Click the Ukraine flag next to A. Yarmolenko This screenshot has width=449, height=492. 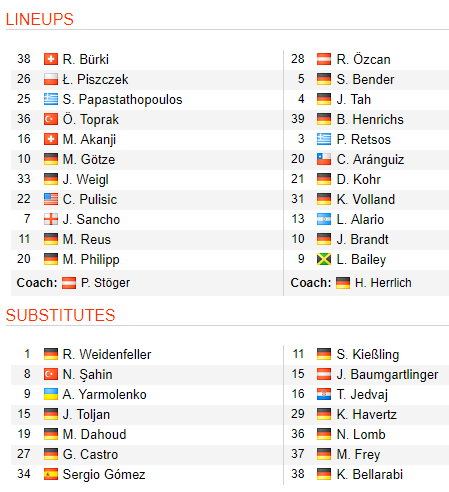(51, 394)
